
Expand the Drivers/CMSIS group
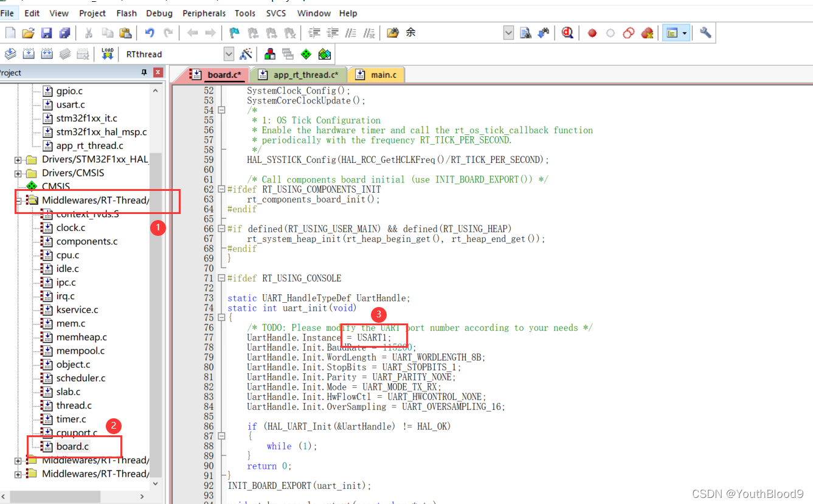(x=18, y=173)
